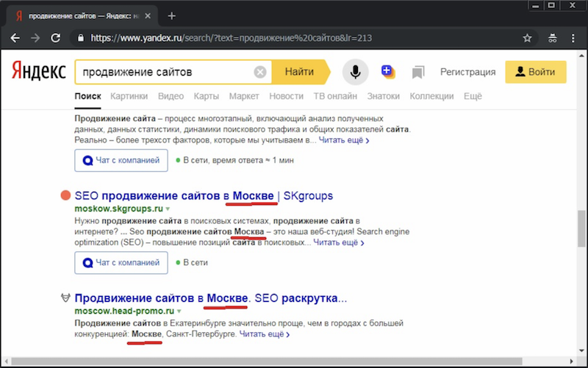
Task: Click the Яндекс logo
Action: pyautogui.click(x=39, y=71)
